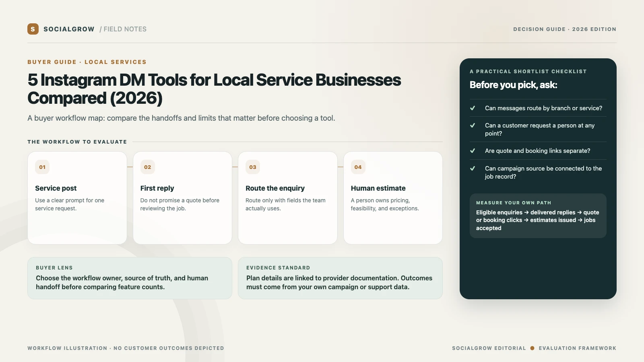Click 'Are quote and booking links separate?'
644x362 pixels.
[x=538, y=151]
